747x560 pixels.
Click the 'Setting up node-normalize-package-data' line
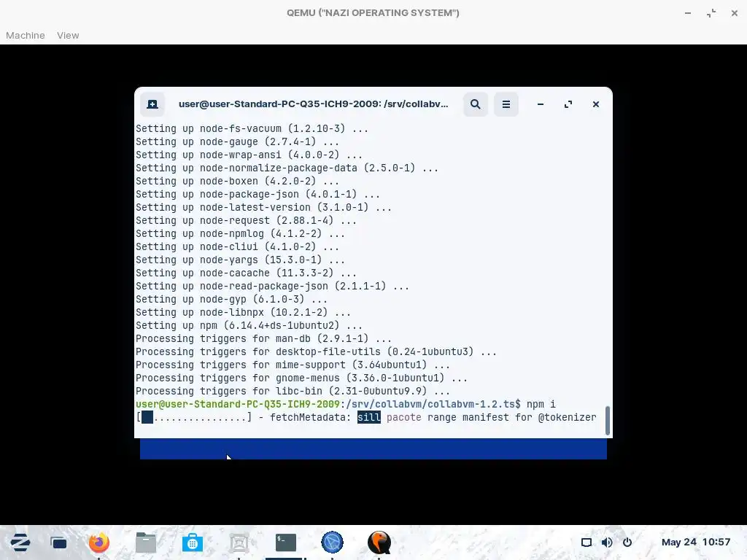287,168
